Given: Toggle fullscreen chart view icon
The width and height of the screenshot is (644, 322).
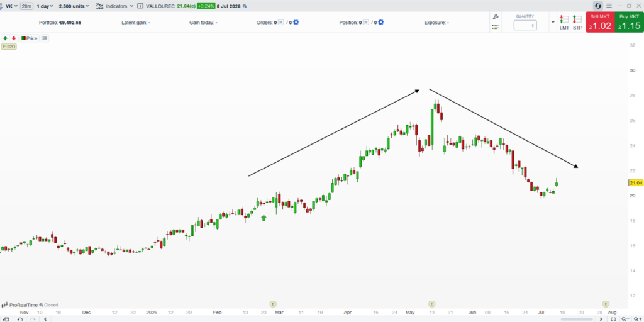Looking at the screenshot, I should click(613, 319).
